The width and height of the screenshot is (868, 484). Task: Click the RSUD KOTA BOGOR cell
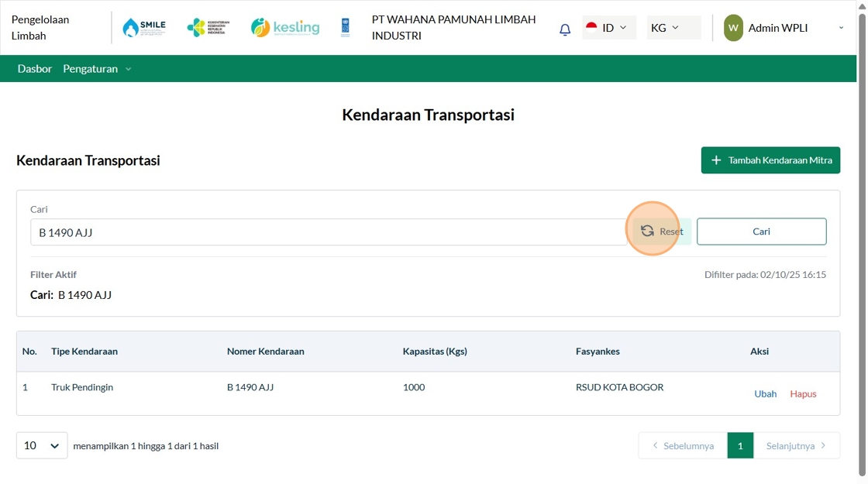[x=619, y=387]
